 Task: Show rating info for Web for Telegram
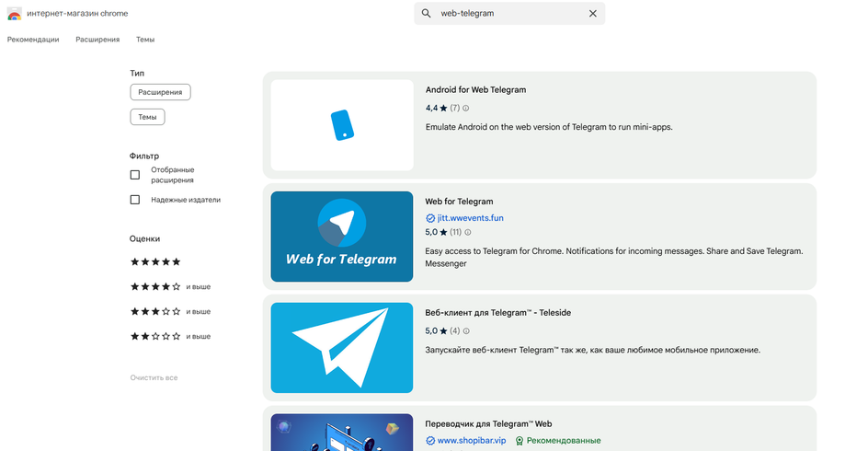coord(468,232)
